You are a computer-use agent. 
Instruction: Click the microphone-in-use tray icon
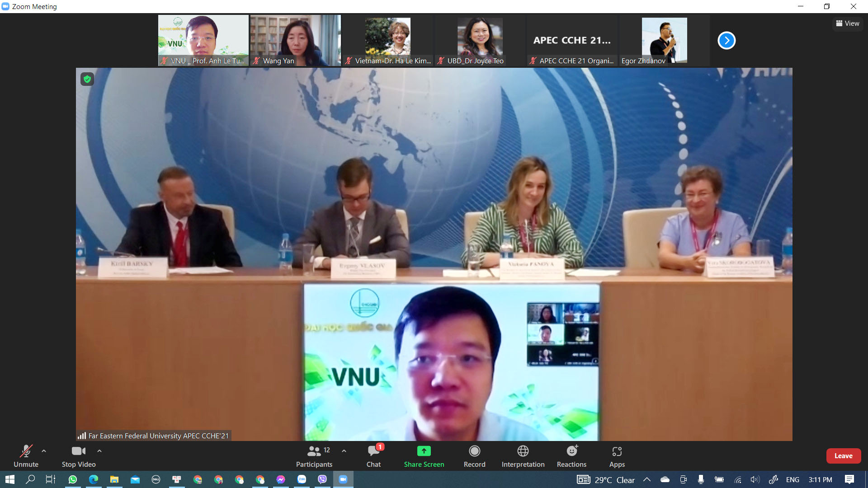click(x=701, y=479)
